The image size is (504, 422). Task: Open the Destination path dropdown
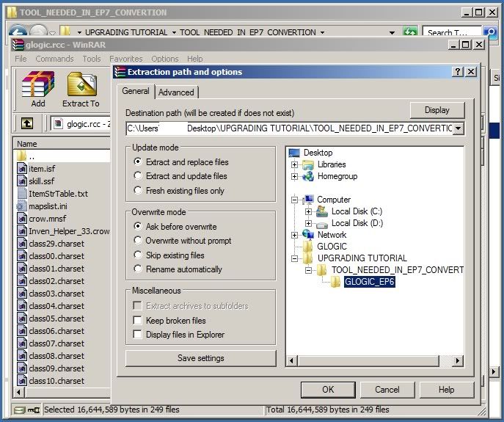[x=459, y=128]
